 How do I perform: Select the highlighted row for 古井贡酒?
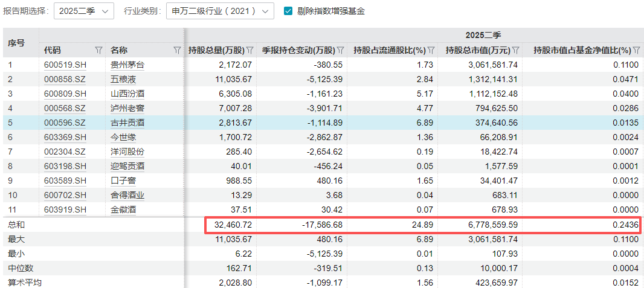127,123
